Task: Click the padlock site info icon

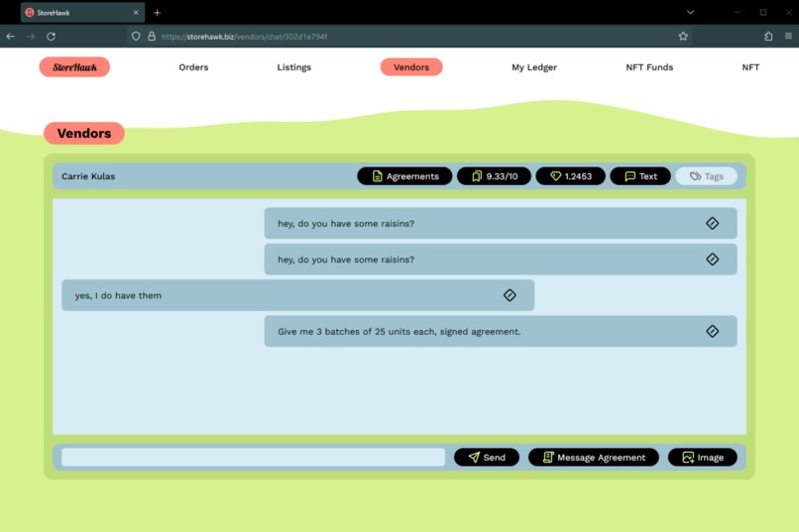Action: point(152,36)
